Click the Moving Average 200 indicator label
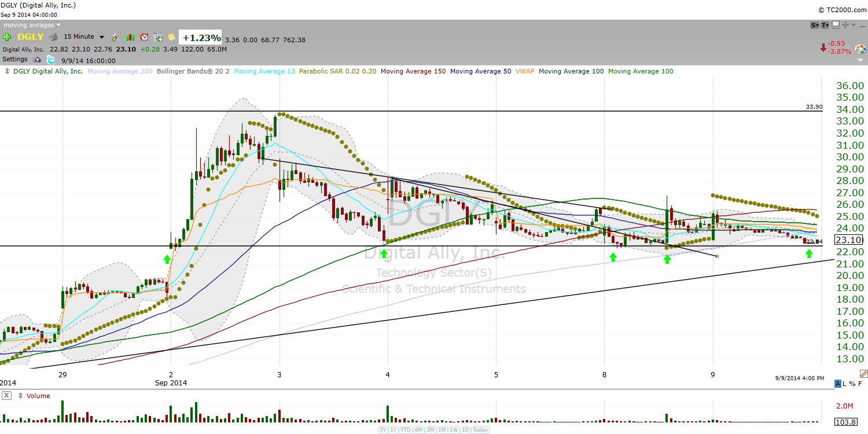This screenshot has width=868, height=434. pyautogui.click(x=119, y=71)
